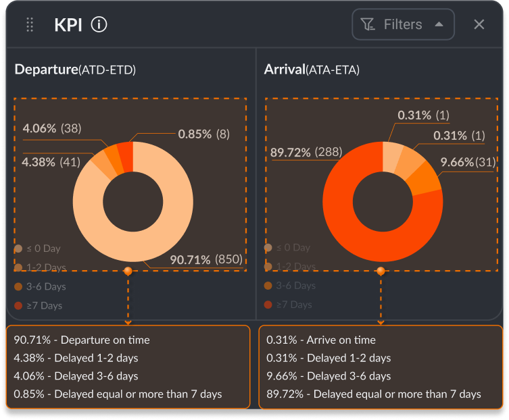This screenshot has height=420, width=509.
Task: Toggle Departure ≤ 0 Day legend item
Action: pyautogui.click(x=42, y=248)
